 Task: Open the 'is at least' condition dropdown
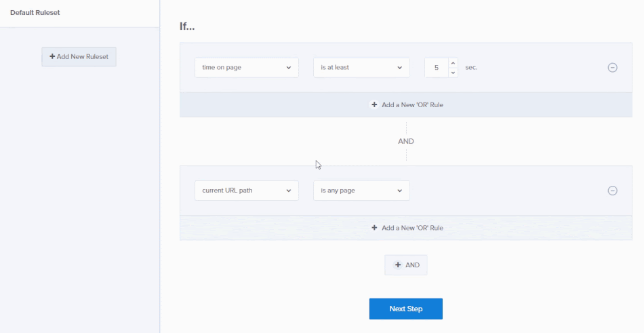click(361, 68)
